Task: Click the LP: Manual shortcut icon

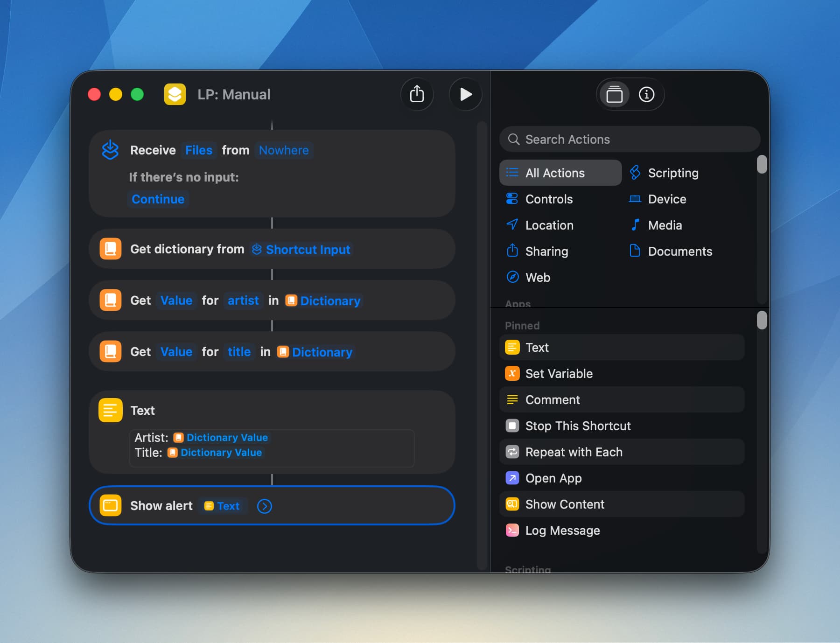Action: pos(175,94)
